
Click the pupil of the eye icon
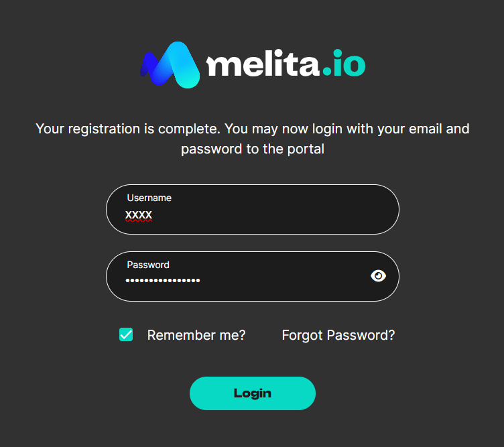[379, 275]
